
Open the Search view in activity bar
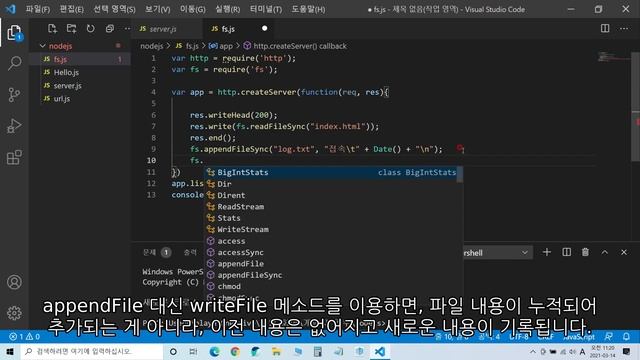(14, 63)
